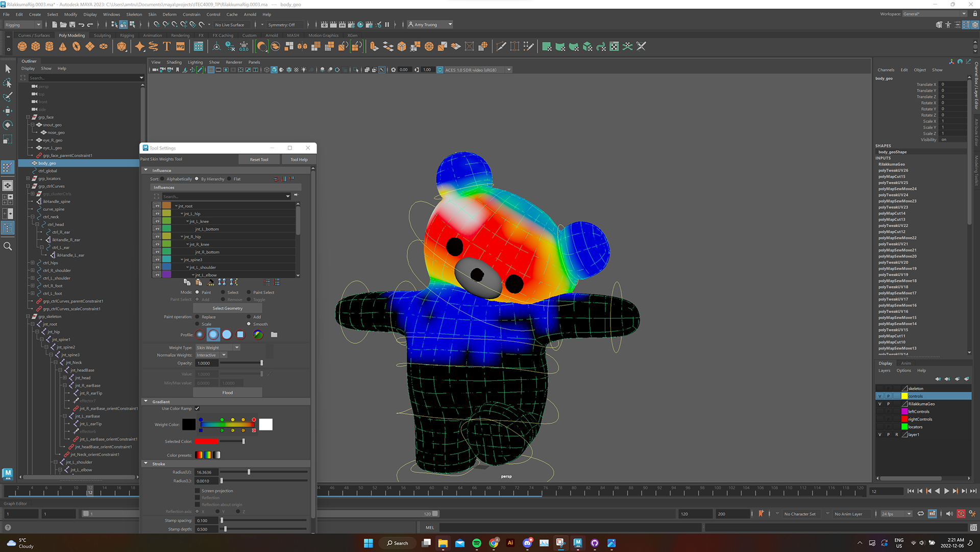Set paint operation to Scale
This screenshot has height=552, width=980.
pyautogui.click(x=198, y=324)
